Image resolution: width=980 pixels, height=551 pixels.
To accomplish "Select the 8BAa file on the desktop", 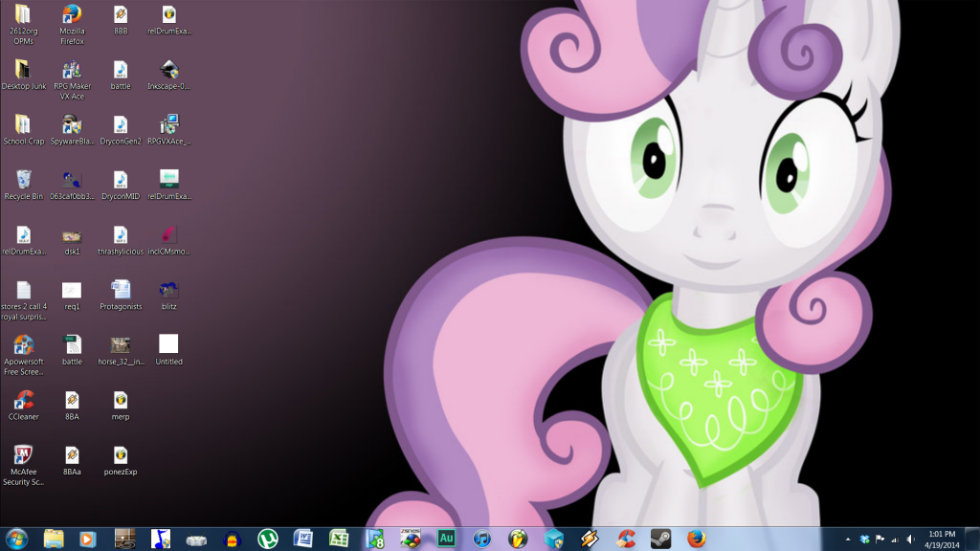I will click(72, 460).
